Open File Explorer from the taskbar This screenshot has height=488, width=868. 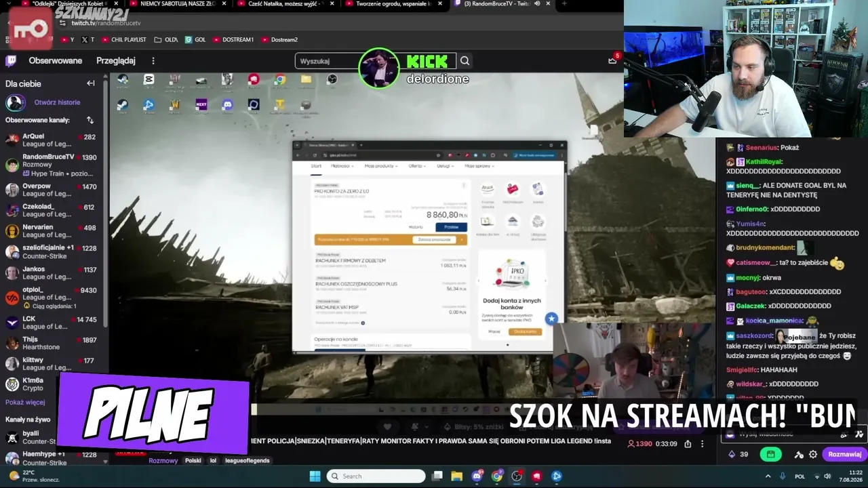(x=457, y=476)
